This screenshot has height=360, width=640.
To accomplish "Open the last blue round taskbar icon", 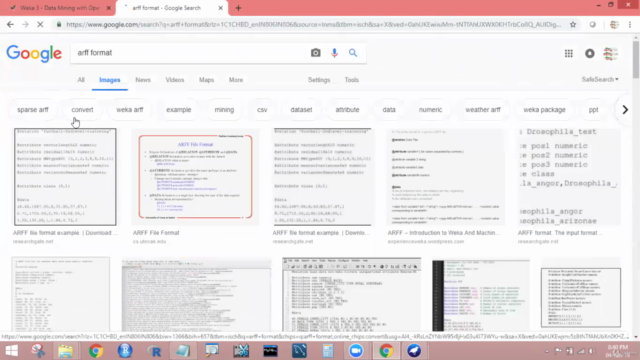I will tap(414, 351).
